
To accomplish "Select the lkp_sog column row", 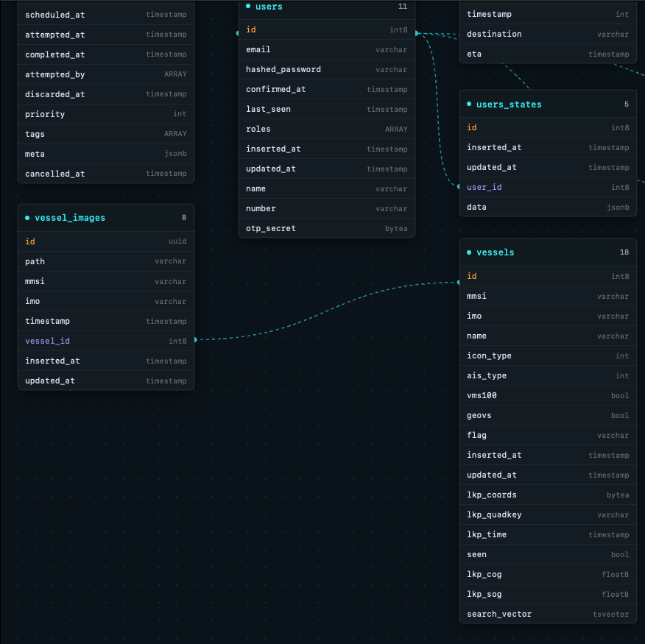I will pyautogui.click(x=548, y=594).
